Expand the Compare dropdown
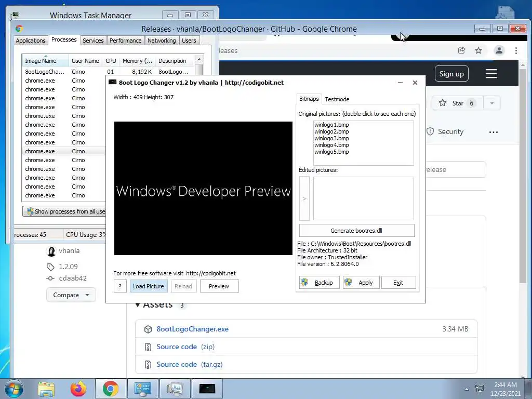The image size is (532, 399). tap(71, 295)
